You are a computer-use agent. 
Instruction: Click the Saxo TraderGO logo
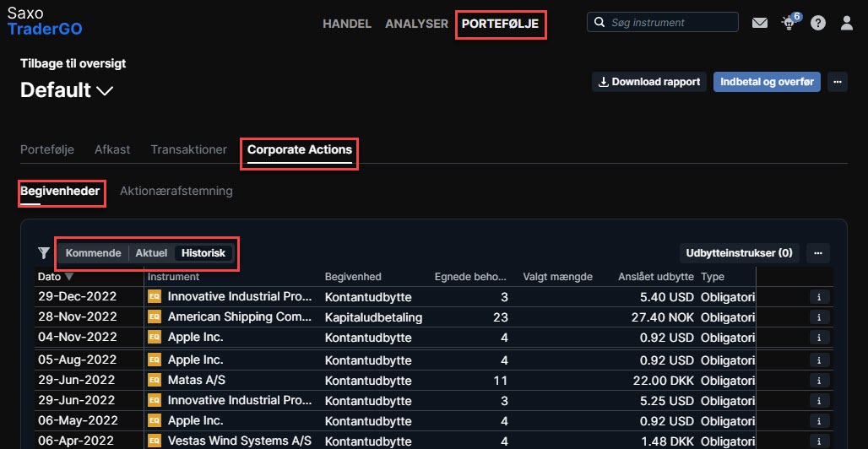pos(45,21)
